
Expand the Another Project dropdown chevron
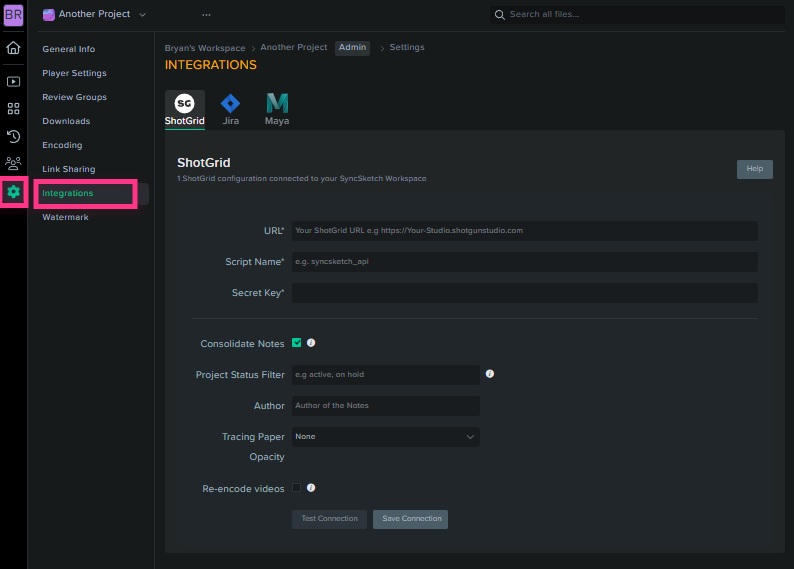pos(143,15)
